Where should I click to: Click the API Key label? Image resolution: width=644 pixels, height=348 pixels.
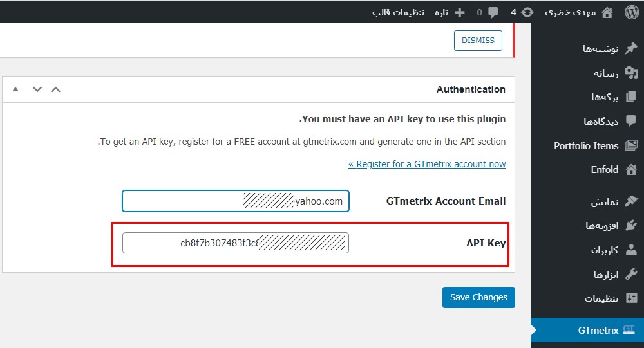point(486,243)
